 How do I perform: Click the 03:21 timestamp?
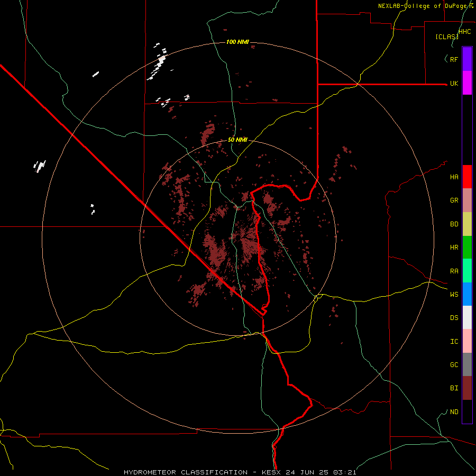(x=345, y=472)
